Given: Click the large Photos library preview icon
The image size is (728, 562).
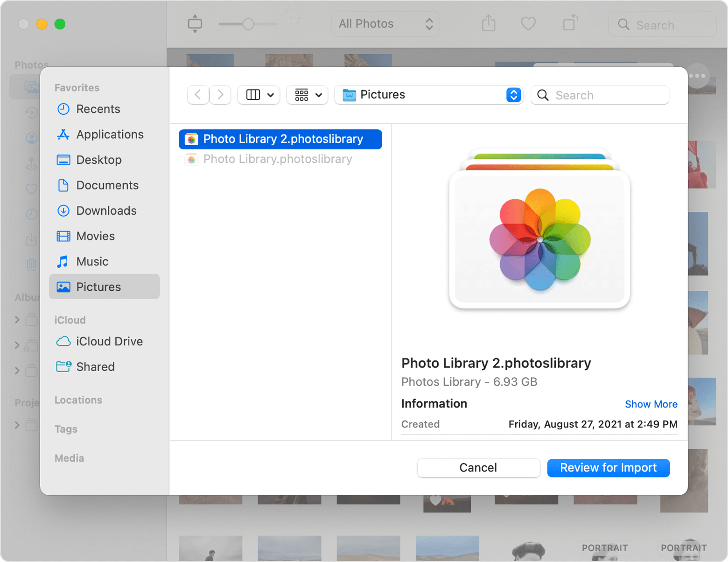Looking at the screenshot, I should point(539,229).
